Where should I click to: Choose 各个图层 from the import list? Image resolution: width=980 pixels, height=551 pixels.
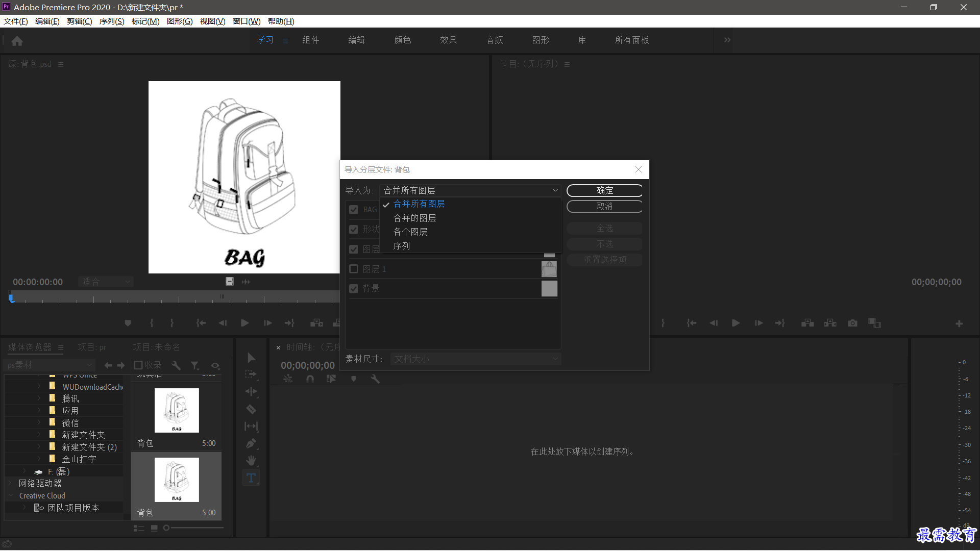pyautogui.click(x=410, y=232)
